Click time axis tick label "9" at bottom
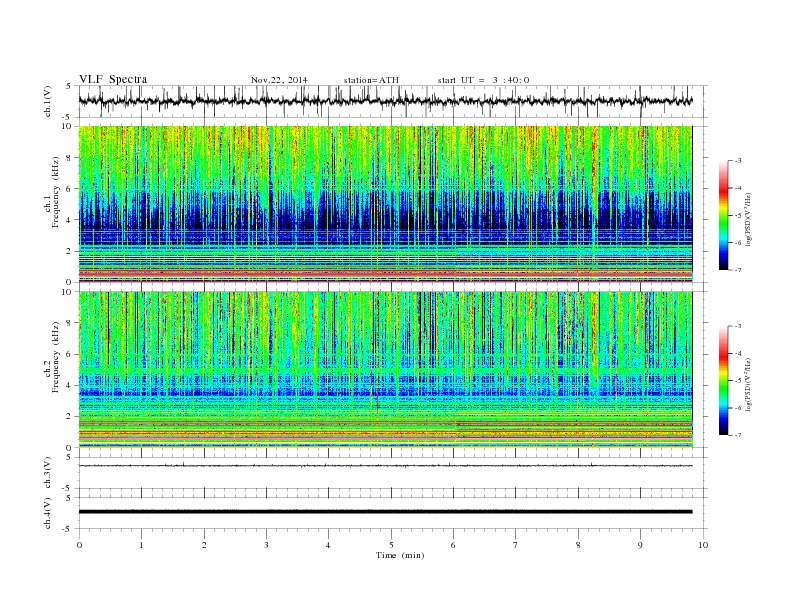792x612 pixels. coord(640,545)
